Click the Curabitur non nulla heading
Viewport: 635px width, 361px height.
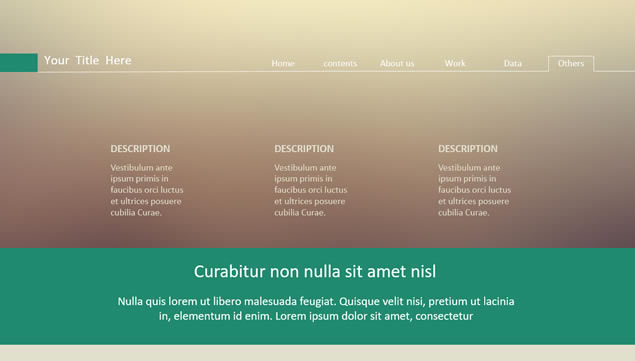[x=315, y=271]
